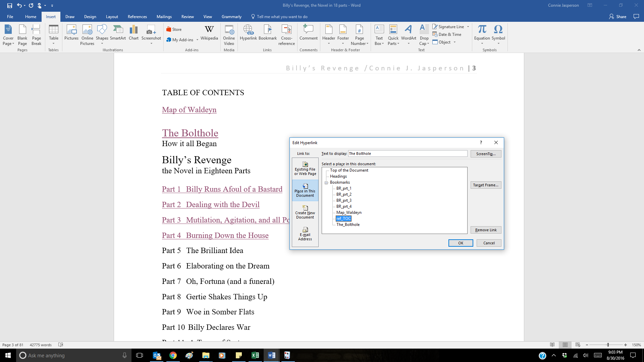Open the Signature Line dropdown arrow

click(x=468, y=27)
